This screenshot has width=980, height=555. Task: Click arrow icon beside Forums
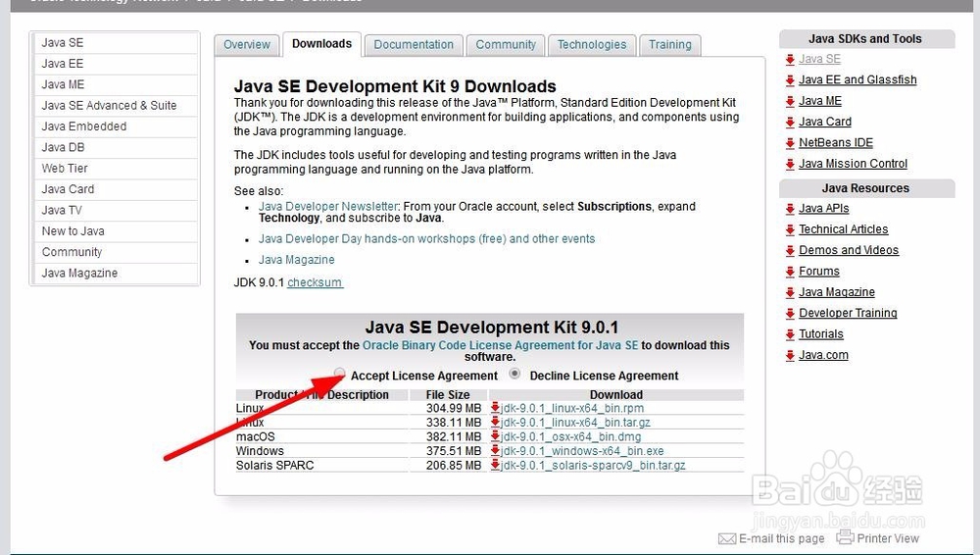[790, 272]
